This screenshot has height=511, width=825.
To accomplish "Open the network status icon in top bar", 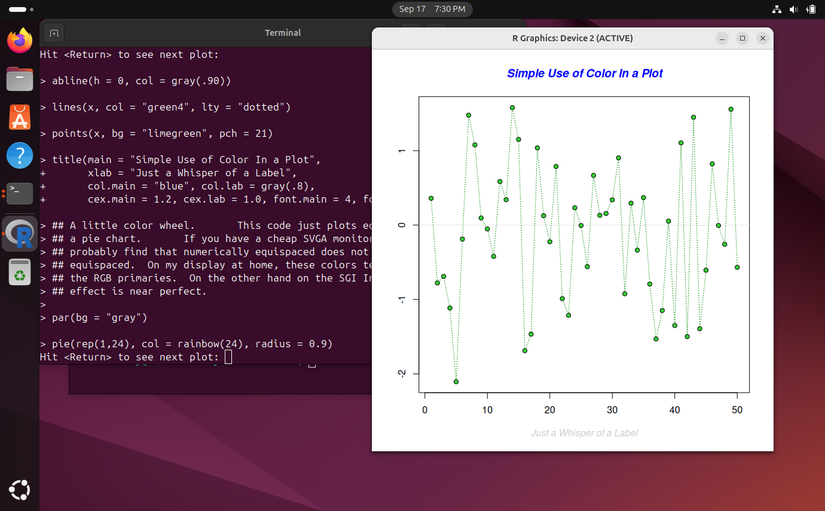I will point(777,9).
